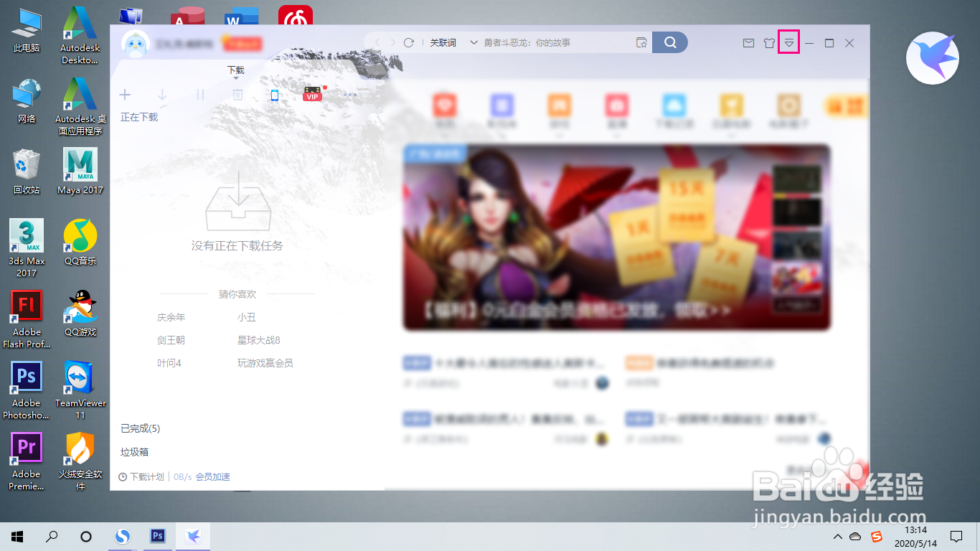The width and height of the screenshot is (980, 551).
Task: Select the Adobe Photoshop desktop shortcut
Action: point(27,391)
